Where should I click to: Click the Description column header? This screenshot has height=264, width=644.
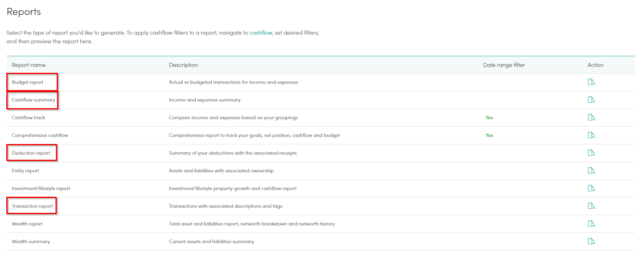[183, 65]
